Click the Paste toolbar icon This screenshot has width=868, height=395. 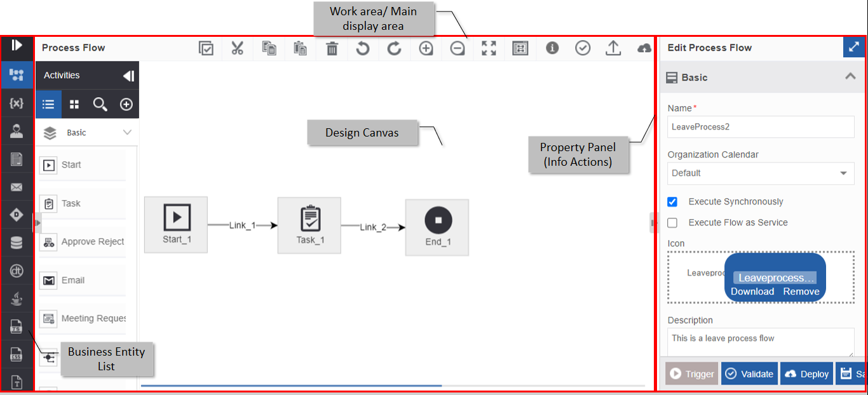coord(301,48)
